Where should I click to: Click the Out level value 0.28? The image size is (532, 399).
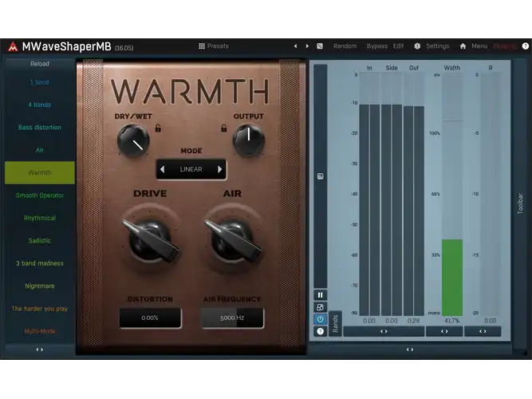point(414,321)
